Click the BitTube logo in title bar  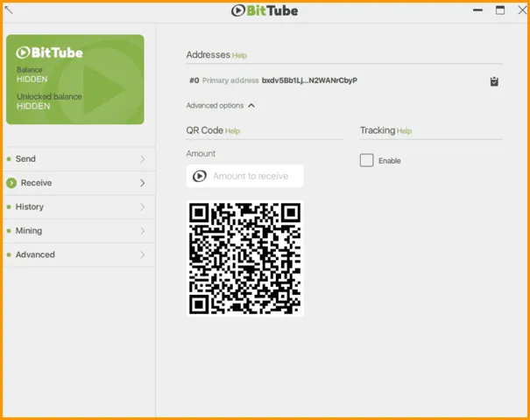coord(265,10)
